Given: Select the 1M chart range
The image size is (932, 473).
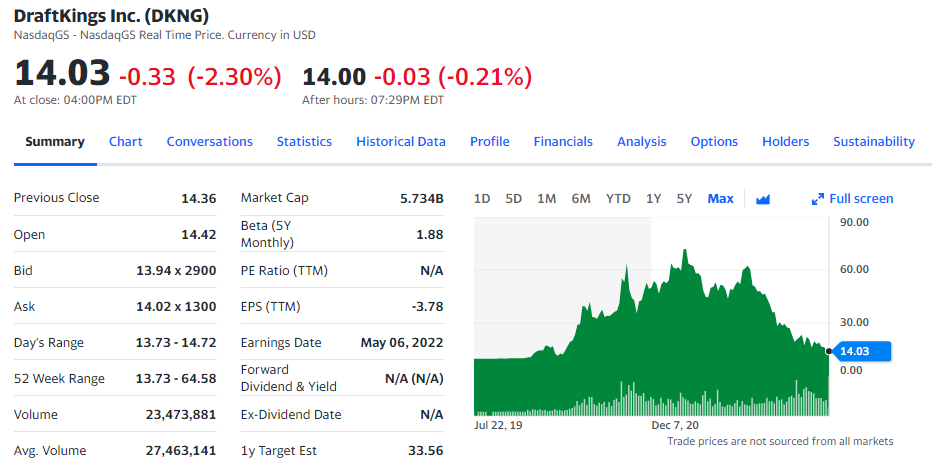Looking at the screenshot, I should (x=546, y=199).
